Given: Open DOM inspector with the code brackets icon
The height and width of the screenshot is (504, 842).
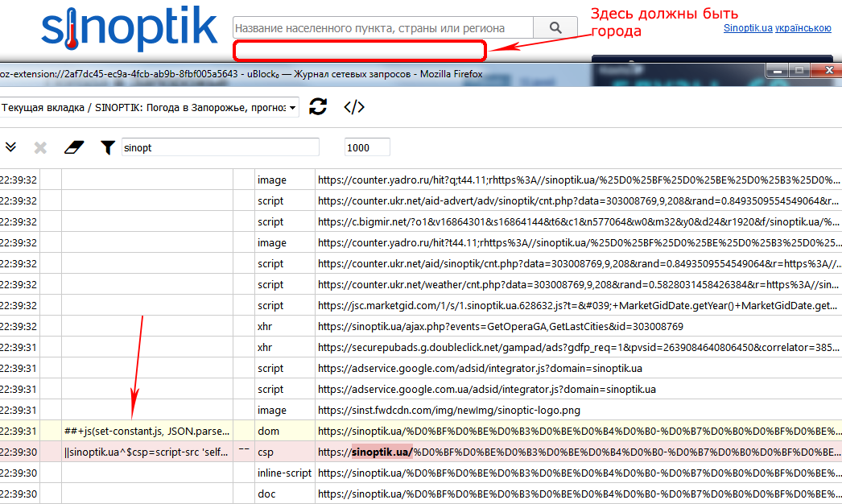Looking at the screenshot, I should pos(354,107).
